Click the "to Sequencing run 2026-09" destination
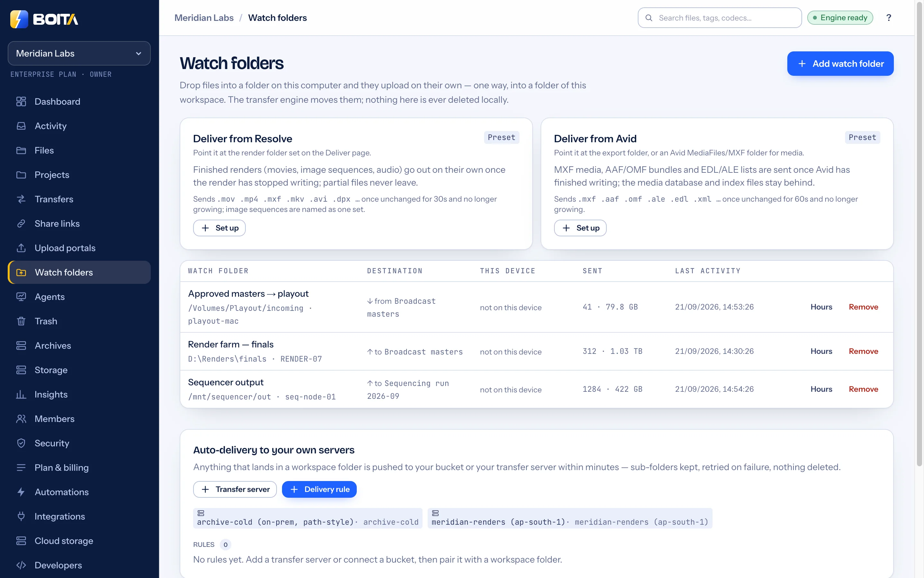This screenshot has height=578, width=924. pos(408,390)
